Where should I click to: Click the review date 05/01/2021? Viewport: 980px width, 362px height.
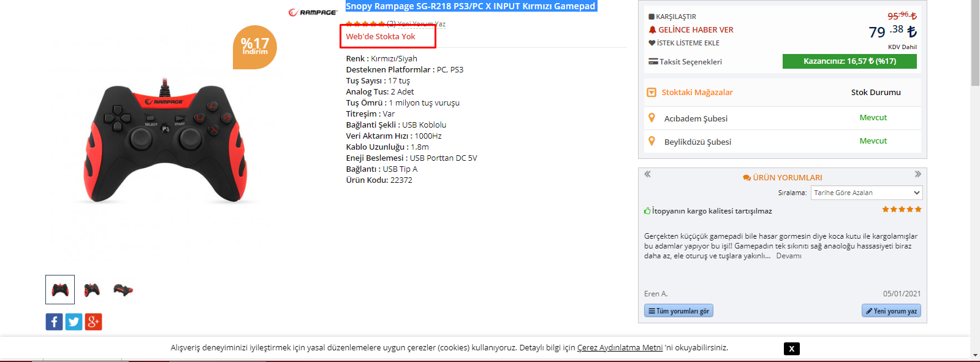[902, 294]
